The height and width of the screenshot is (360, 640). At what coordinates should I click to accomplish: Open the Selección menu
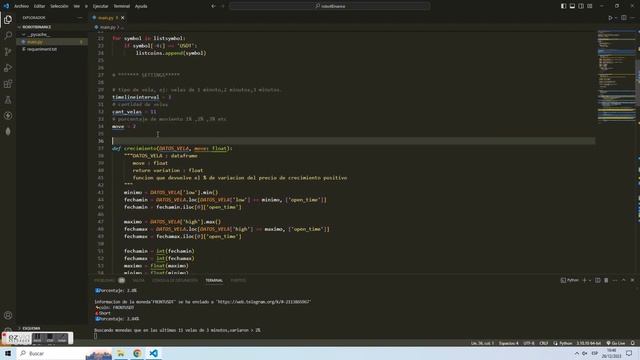(x=59, y=6)
